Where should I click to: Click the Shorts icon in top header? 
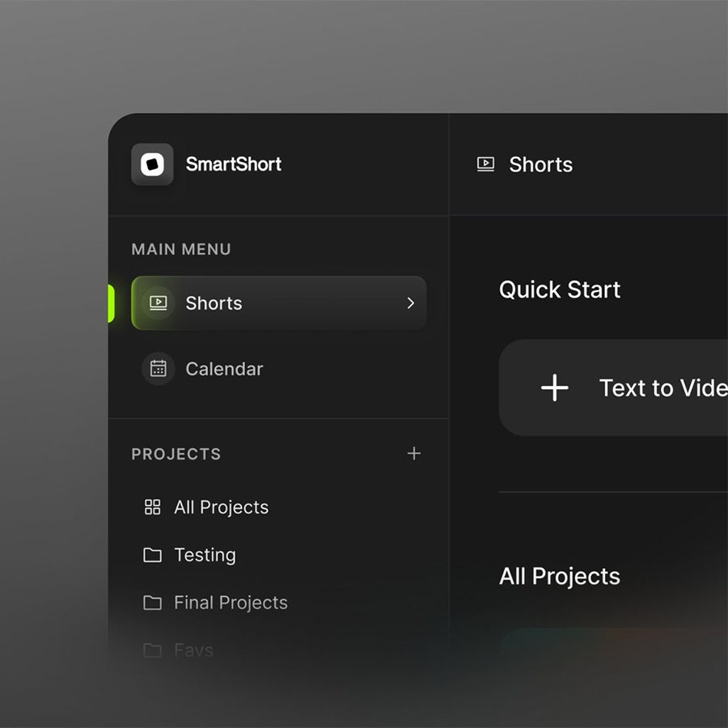(x=485, y=164)
